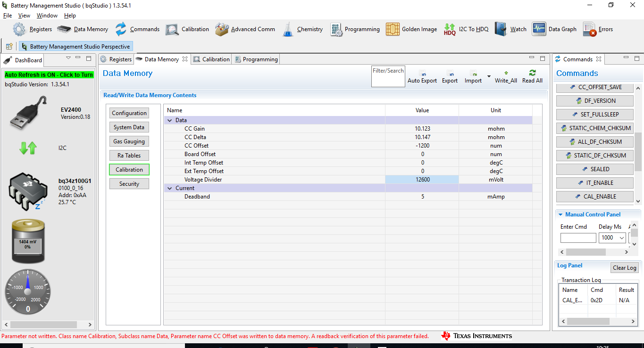Toggle Auto Refresh banner in DashBoard
644x348 pixels.
(49, 75)
